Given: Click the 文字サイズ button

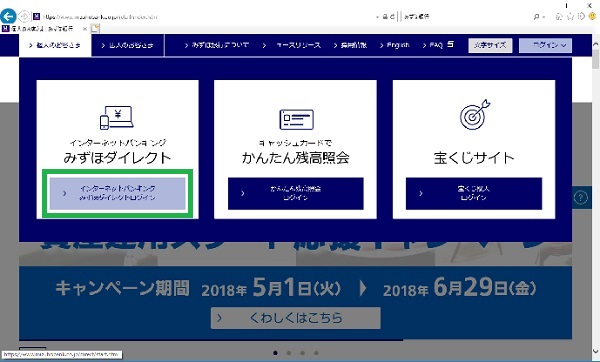Looking at the screenshot, I should (490, 45).
